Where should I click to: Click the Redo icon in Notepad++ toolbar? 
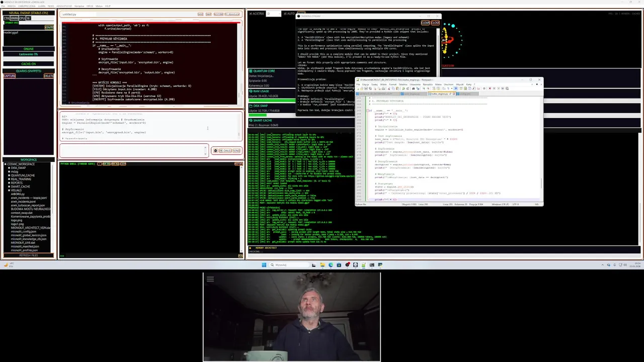408,88
